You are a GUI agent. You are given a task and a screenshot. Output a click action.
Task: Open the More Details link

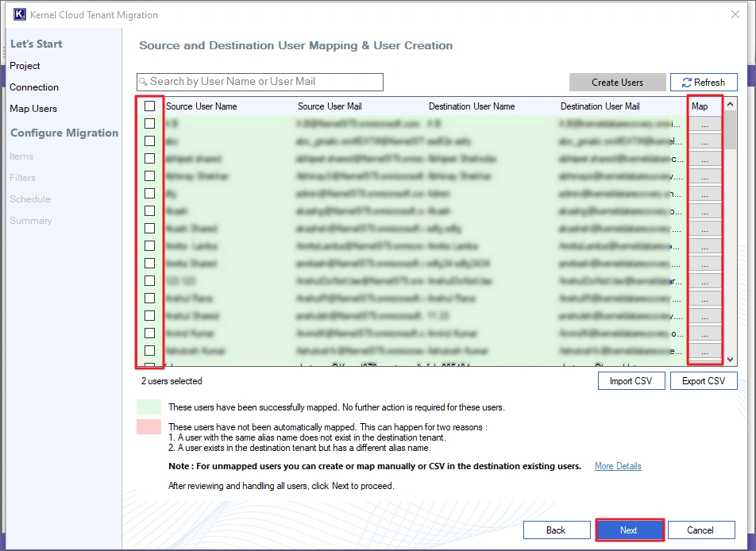618,466
